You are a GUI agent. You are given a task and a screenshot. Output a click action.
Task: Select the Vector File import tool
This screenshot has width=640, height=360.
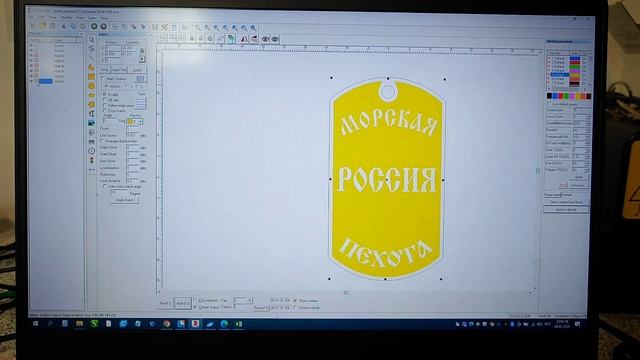(91, 132)
